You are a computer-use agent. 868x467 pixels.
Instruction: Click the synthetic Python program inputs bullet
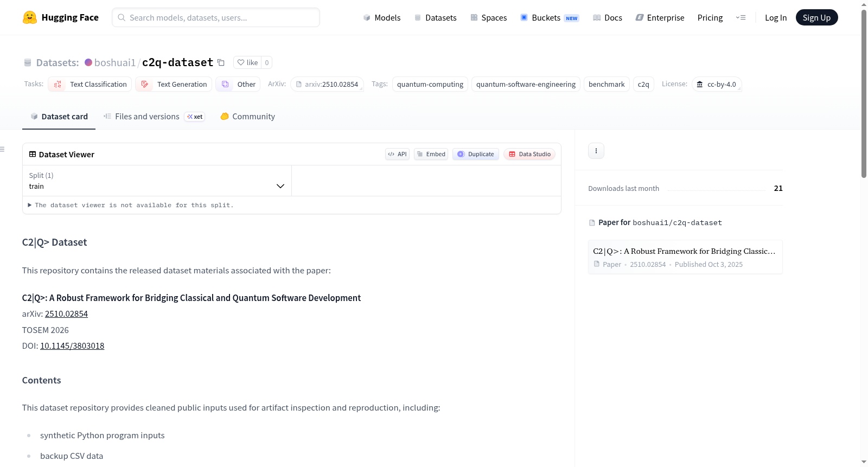(102, 435)
